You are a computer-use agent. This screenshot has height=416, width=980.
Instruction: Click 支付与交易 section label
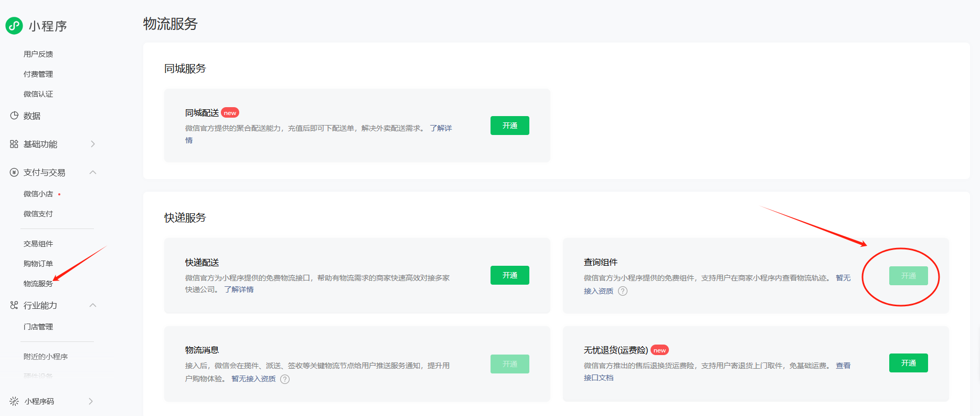(45, 172)
